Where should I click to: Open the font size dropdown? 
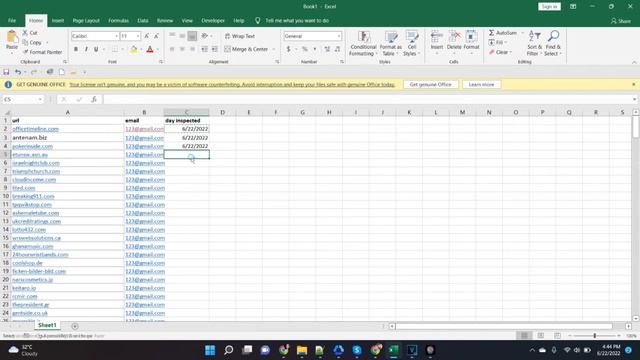[x=138, y=36]
